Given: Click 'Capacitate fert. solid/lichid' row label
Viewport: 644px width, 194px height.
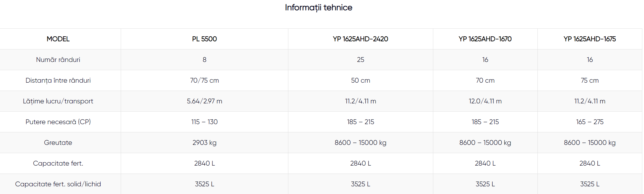Looking at the screenshot, I should point(58,184).
